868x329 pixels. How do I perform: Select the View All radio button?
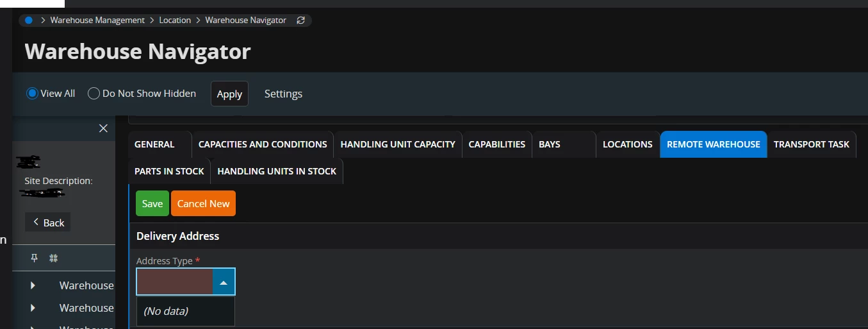click(x=32, y=94)
